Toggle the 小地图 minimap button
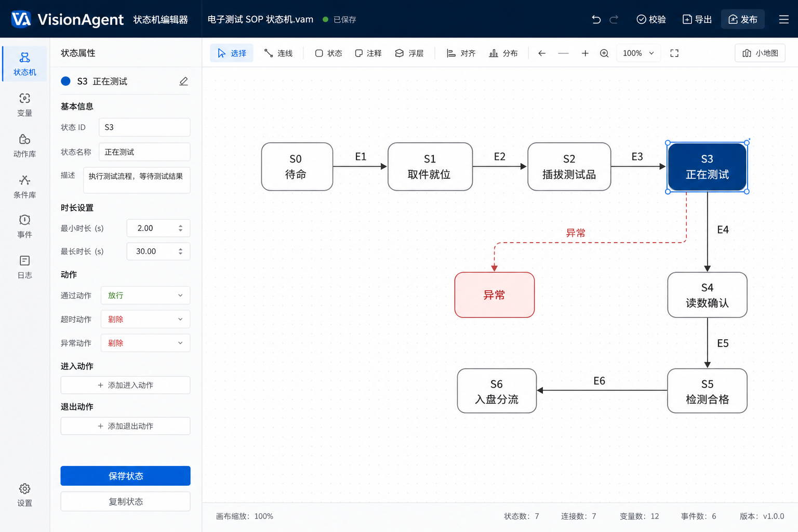 pyautogui.click(x=760, y=53)
